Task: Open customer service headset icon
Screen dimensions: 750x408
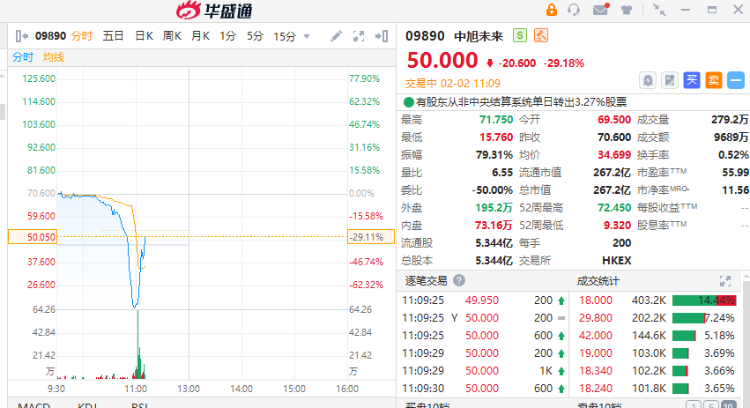Action: tap(574, 10)
